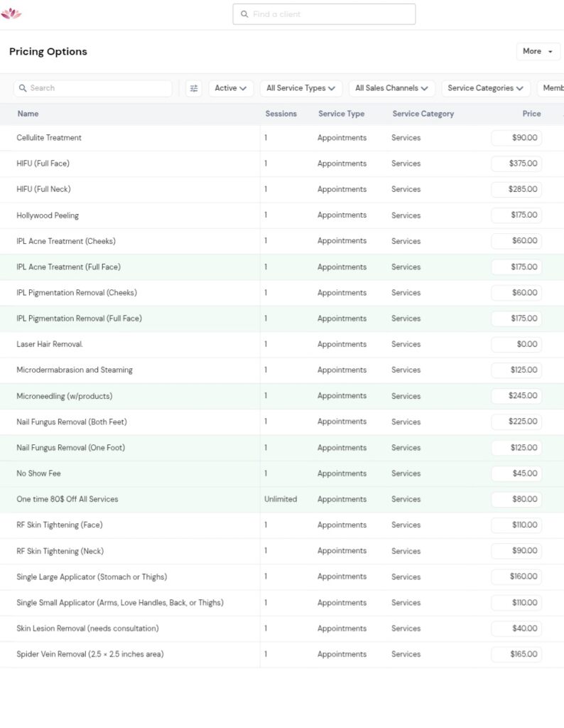Open the No Show Fee item
The image size is (564, 728).
pyautogui.click(x=38, y=473)
